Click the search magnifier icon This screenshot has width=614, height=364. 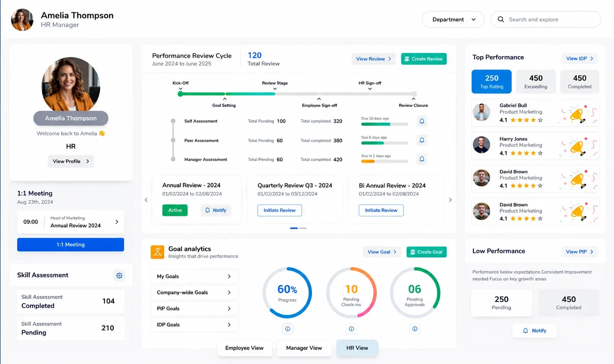coord(501,19)
